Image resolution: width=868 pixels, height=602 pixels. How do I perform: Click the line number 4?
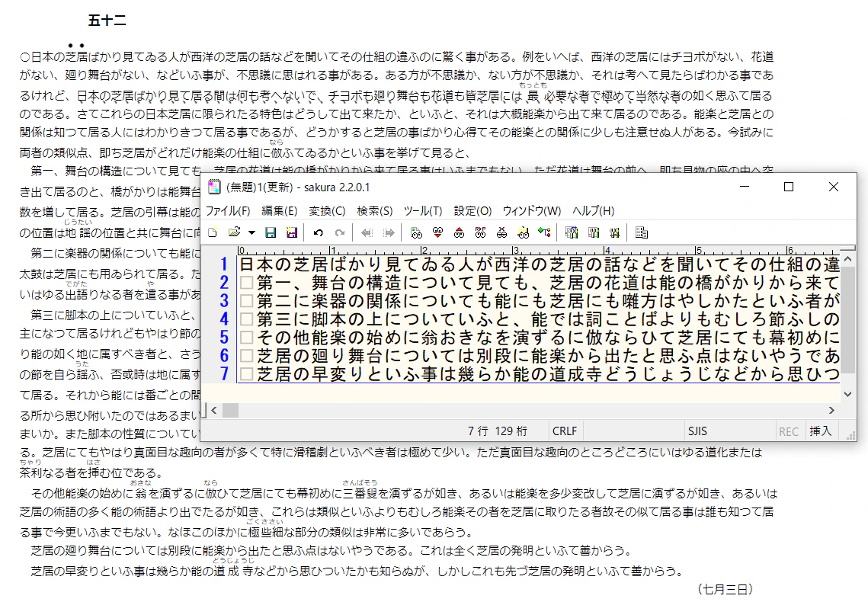pos(223,319)
